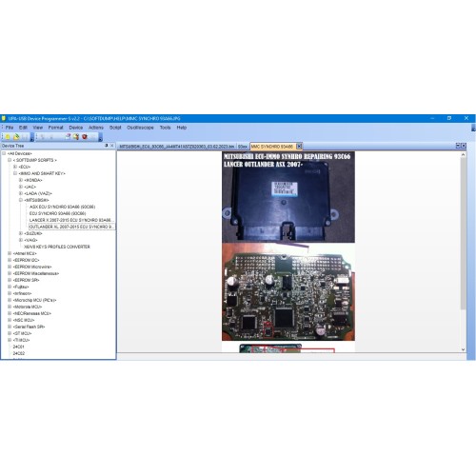This screenshot has height=476, width=476.
Task: Expand the Motorola MCU node
Action: 10,307
